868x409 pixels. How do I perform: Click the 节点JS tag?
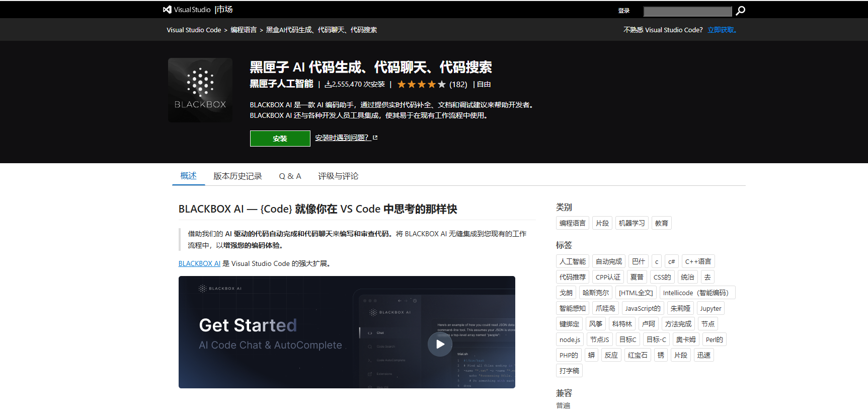tap(600, 339)
